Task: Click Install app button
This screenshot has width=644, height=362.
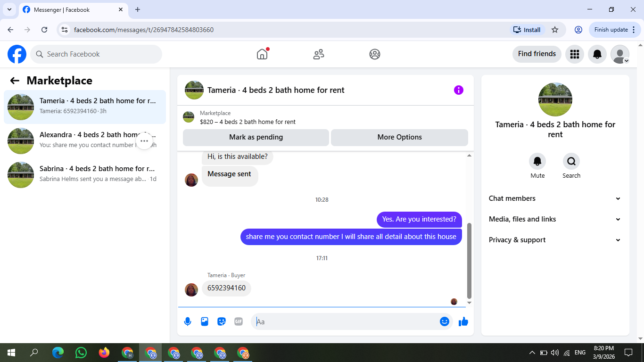Action: coord(528,30)
